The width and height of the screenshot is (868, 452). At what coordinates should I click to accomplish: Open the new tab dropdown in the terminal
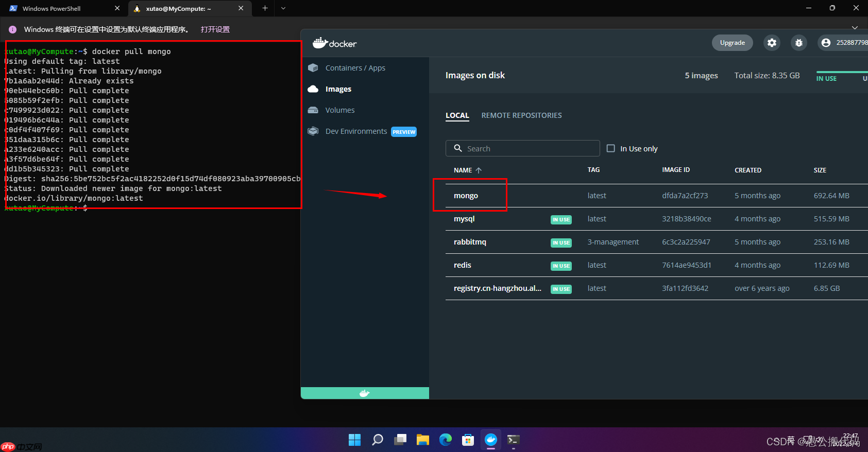[x=283, y=8]
